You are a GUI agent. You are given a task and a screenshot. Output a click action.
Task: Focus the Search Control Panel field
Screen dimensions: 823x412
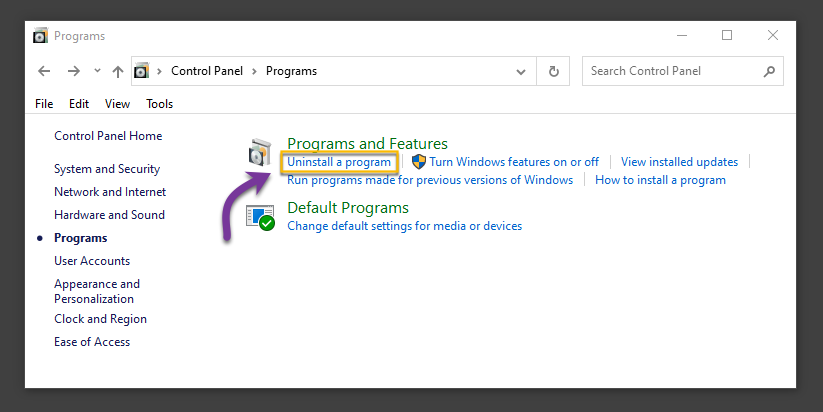pyautogui.click(x=682, y=71)
